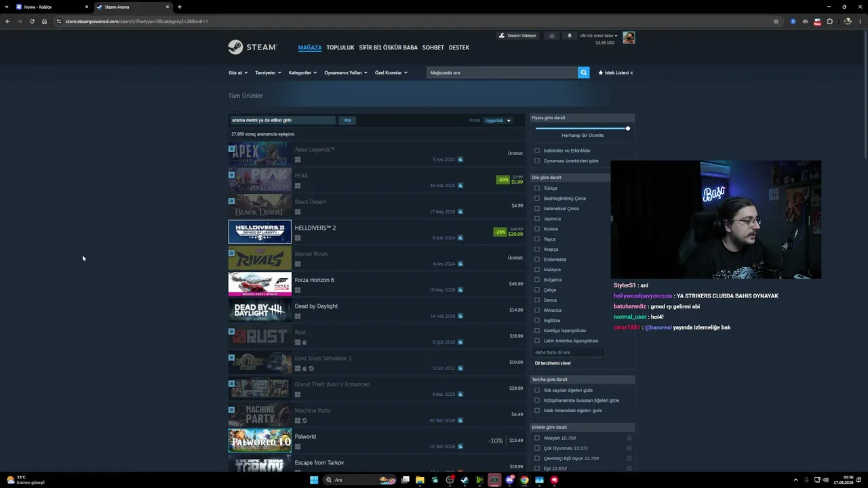The image size is (868, 488).
Task: Open the account name dropdown menu
Action: tap(598, 35)
